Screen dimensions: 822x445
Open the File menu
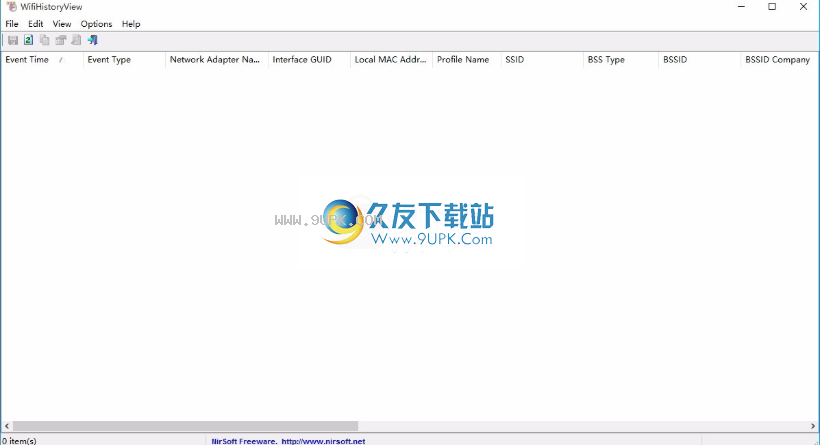click(x=12, y=24)
